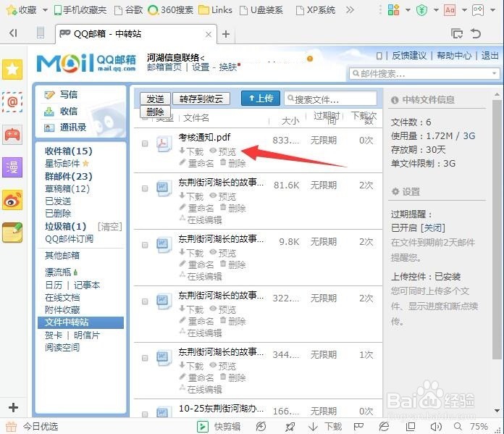Open the 360搜索 bookmark
Screen dimensions: 504x434
click(x=170, y=10)
